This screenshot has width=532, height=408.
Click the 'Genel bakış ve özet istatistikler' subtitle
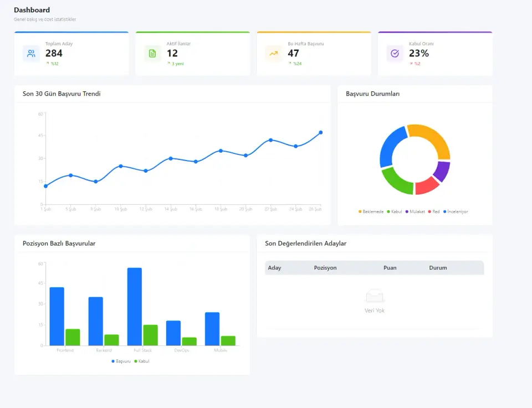(45, 19)
